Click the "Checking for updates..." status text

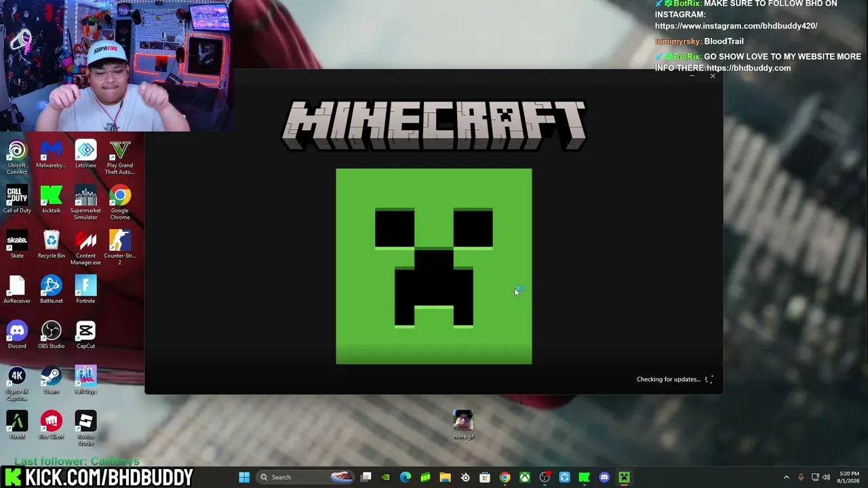point(668,380)
